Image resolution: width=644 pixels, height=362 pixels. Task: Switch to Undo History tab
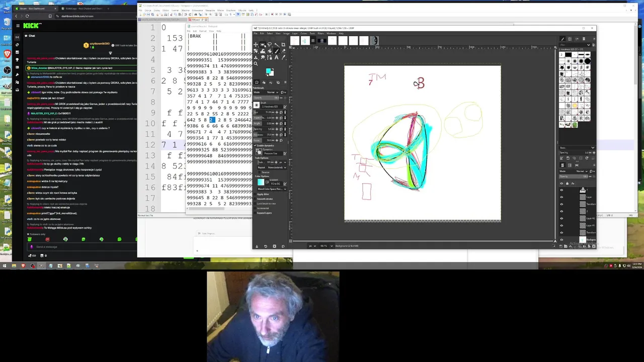(x=271, y=82)
